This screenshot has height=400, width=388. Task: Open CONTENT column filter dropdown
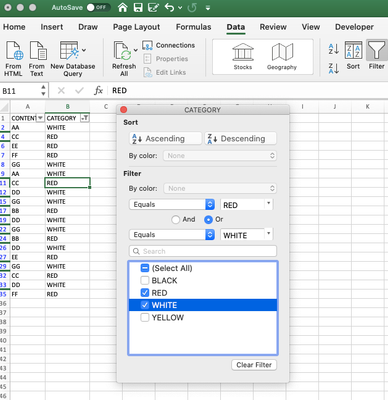(40, 118)
